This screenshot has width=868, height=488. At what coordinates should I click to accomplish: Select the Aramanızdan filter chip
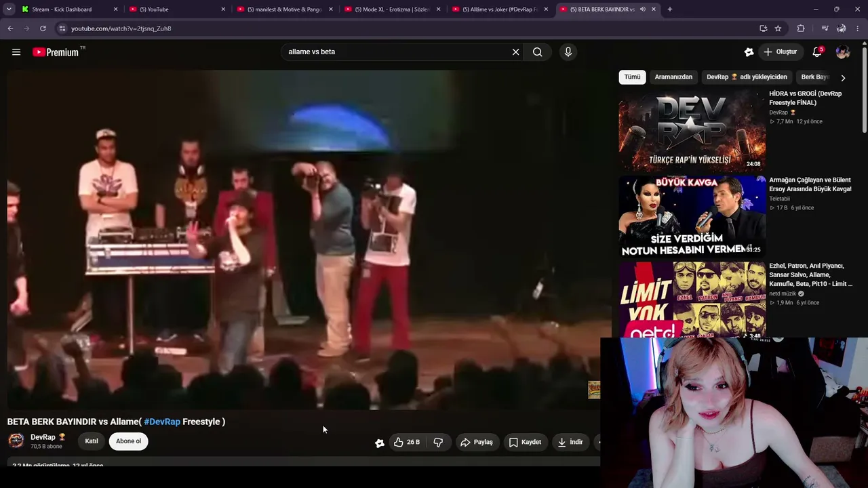[673, 77]
